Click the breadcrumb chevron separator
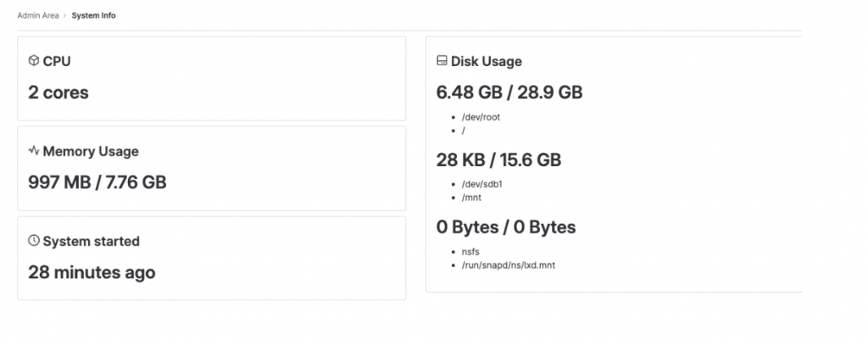The height and width of the screenshot is (341, 868). (64, 15)
